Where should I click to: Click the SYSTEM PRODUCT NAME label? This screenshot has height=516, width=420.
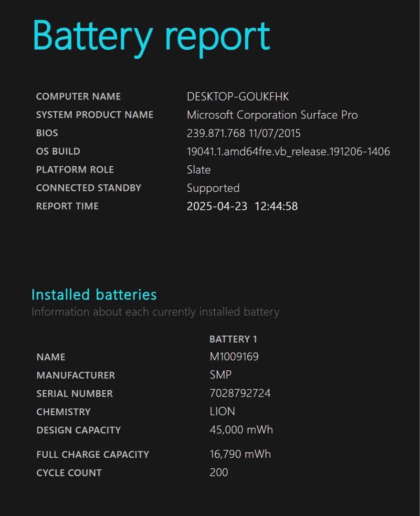94,115
